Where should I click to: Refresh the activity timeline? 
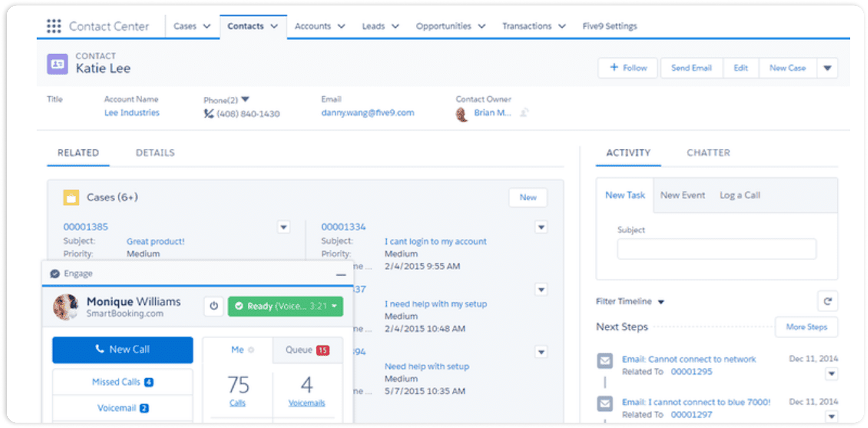coord(827,301)
